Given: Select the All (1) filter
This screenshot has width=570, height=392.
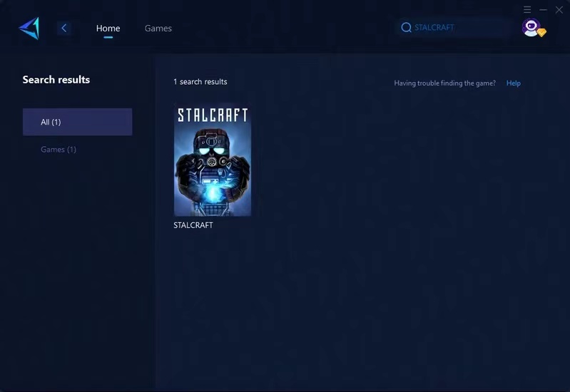Looking at the screenshot, I should pyautogui.click(x=78, y=122).
